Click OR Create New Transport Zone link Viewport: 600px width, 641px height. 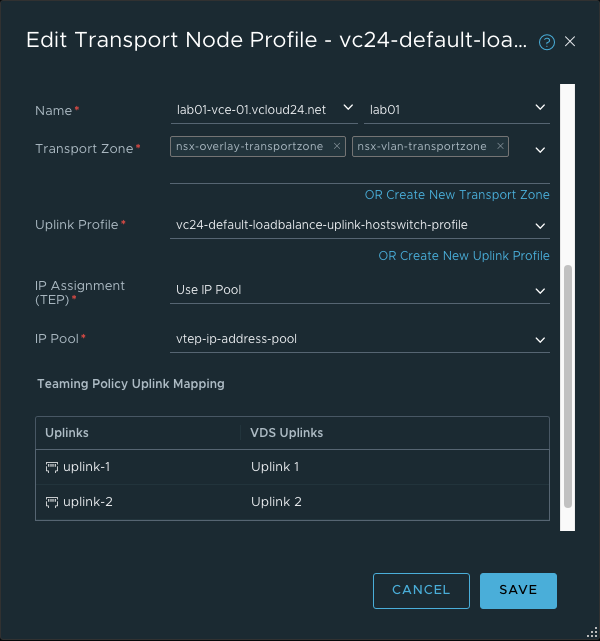457,195
